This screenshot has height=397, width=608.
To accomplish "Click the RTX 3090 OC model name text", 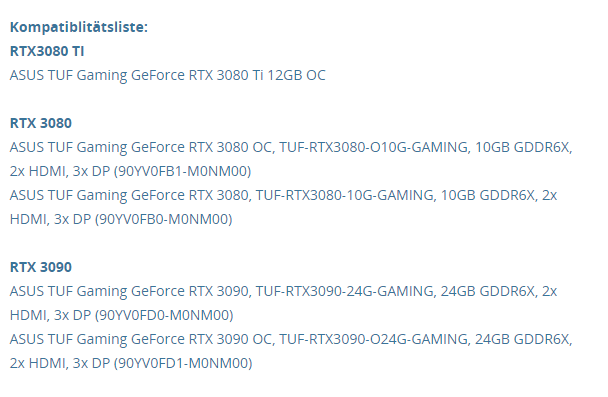I will (140, 339).
